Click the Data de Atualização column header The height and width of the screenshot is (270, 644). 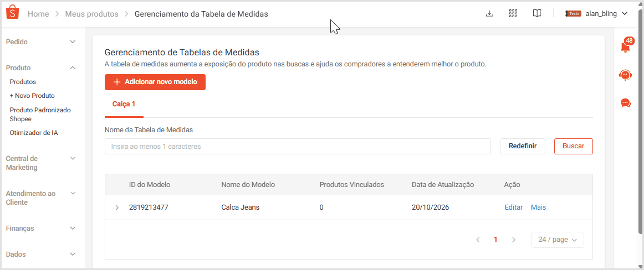pyautogui.click(x=443, y=185)
